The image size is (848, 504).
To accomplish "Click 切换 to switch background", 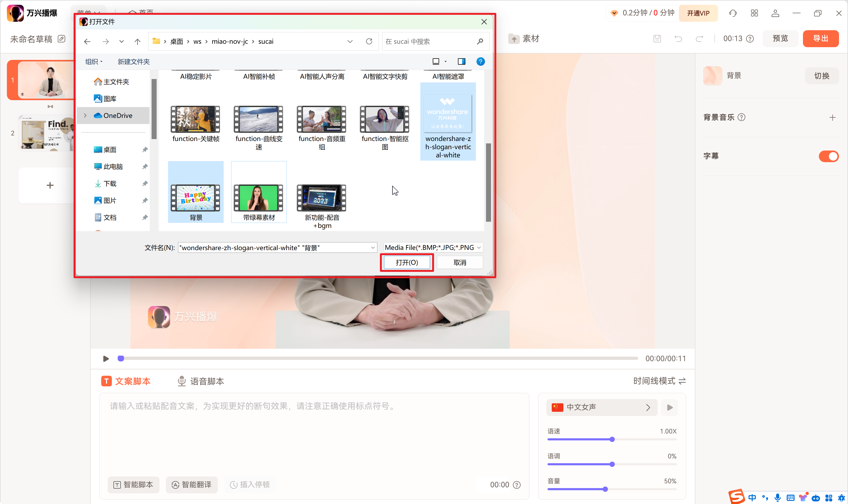I will (x=821, y=76).
